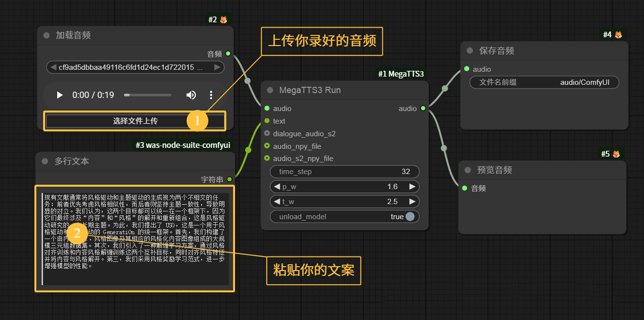This screenshot has height=320, width=644.
Task: Click the #4 badge above 保存音频
Action: point(613,34)
